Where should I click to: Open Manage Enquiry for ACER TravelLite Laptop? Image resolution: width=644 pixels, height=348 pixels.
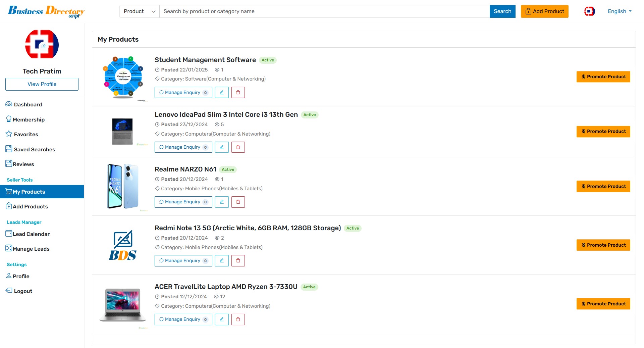[183, 319]
